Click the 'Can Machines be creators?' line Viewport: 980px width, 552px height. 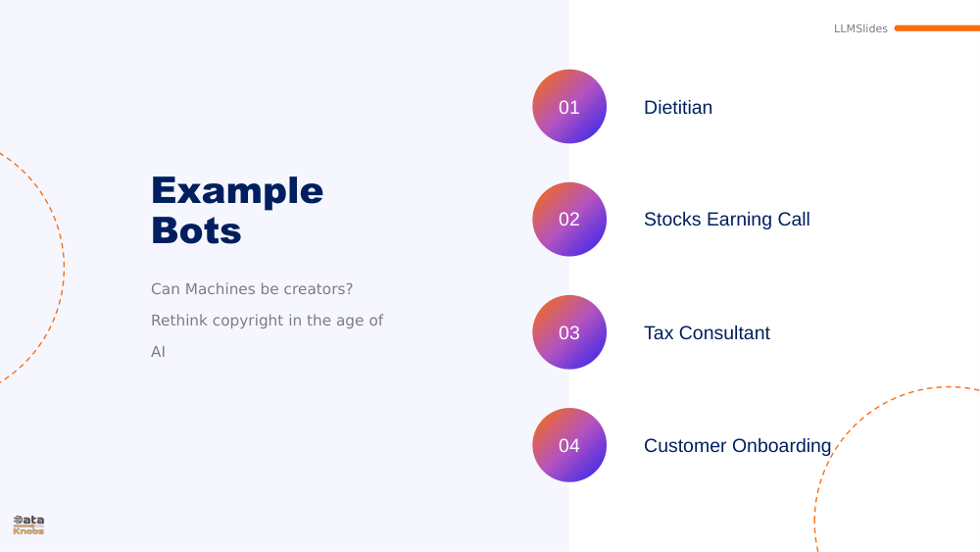click(252, 289)
